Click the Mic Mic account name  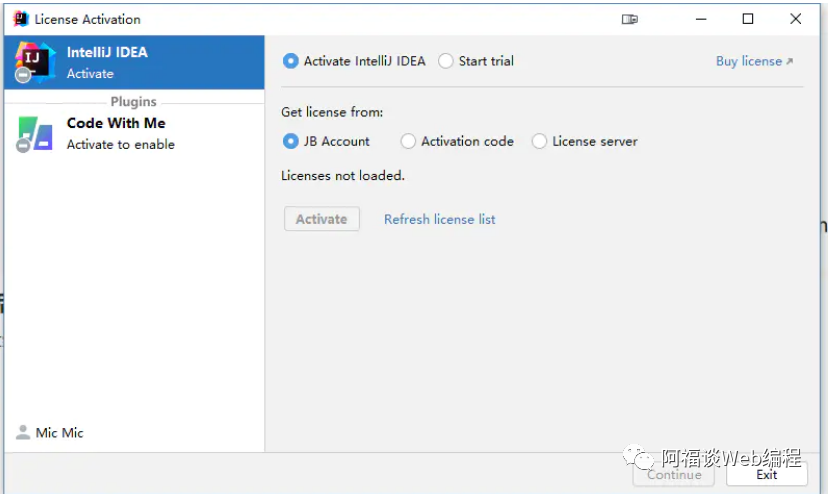59,433
